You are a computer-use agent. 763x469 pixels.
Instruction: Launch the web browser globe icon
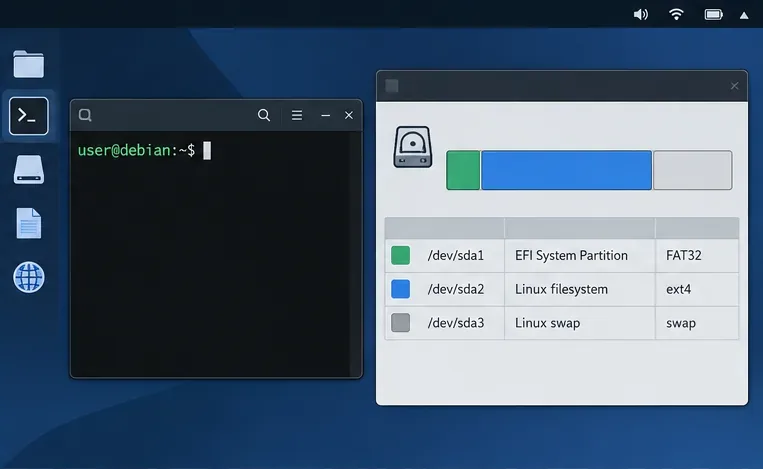pyautogui.click(x=29, y=277)
